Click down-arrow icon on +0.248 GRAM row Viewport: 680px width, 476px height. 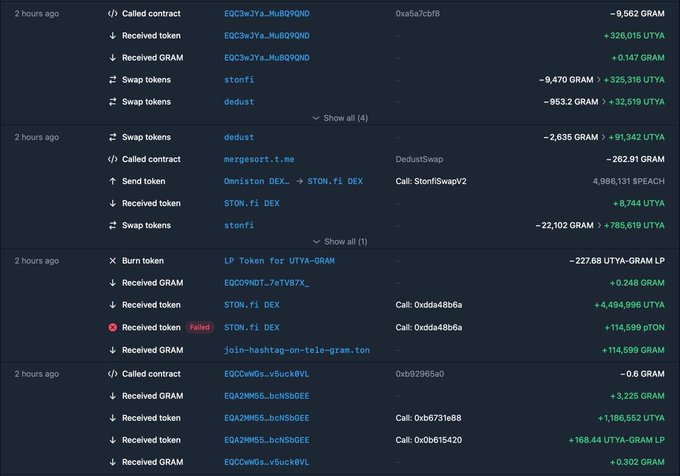pos(112,283)
